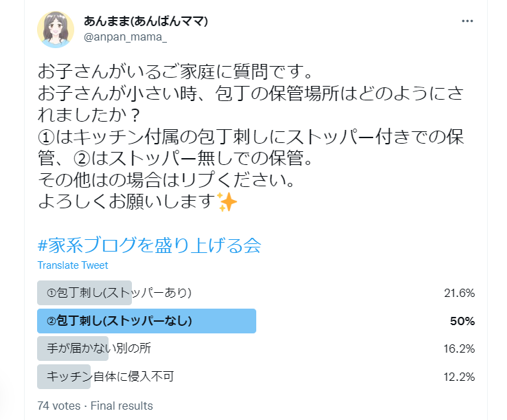The height and width of the screenshot is (420, 507).
Task: Click the 74 votes count text
Action: point(59,406)
